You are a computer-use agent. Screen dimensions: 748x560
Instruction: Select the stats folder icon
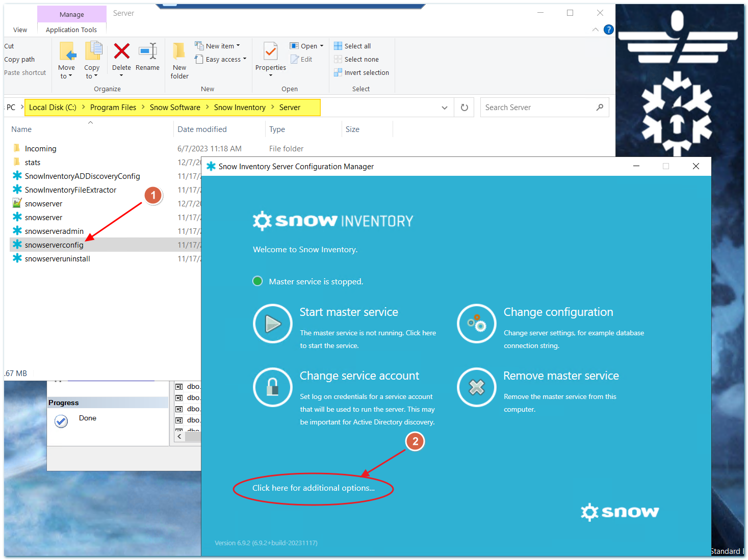[17, 162]
